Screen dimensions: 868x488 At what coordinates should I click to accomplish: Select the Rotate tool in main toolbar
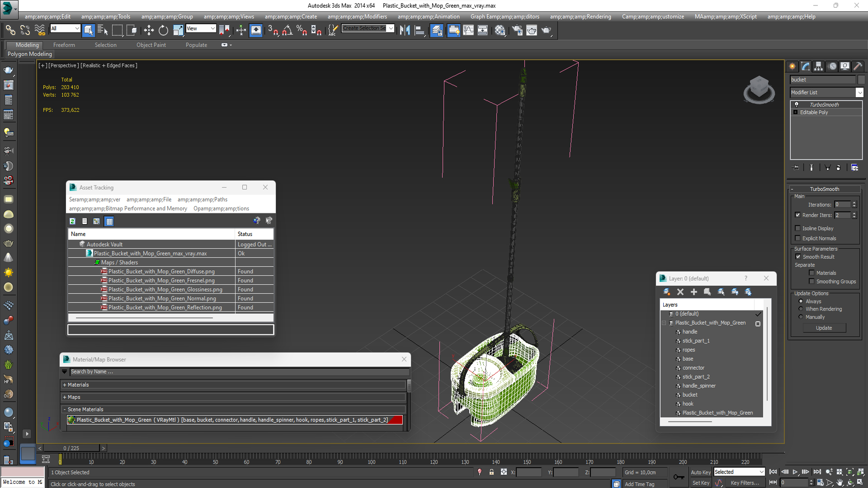pyautogui.click(x=163, y=30)
